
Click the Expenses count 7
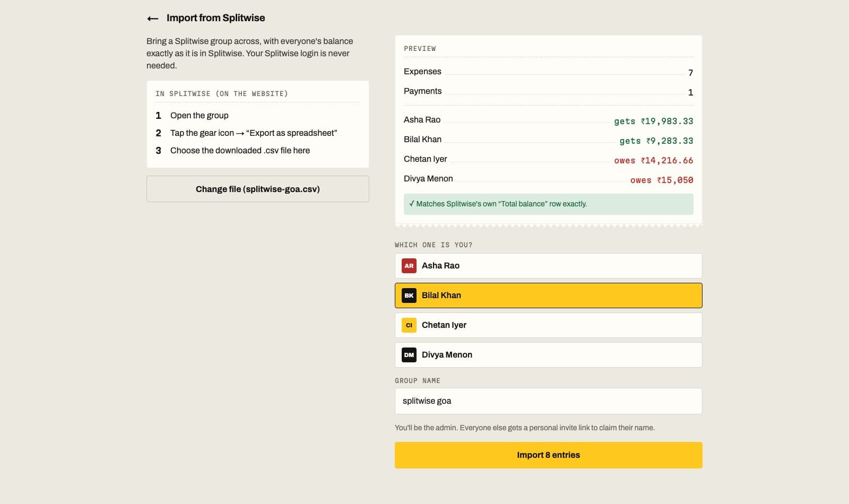pyautogui.click(x=690, y=73)
